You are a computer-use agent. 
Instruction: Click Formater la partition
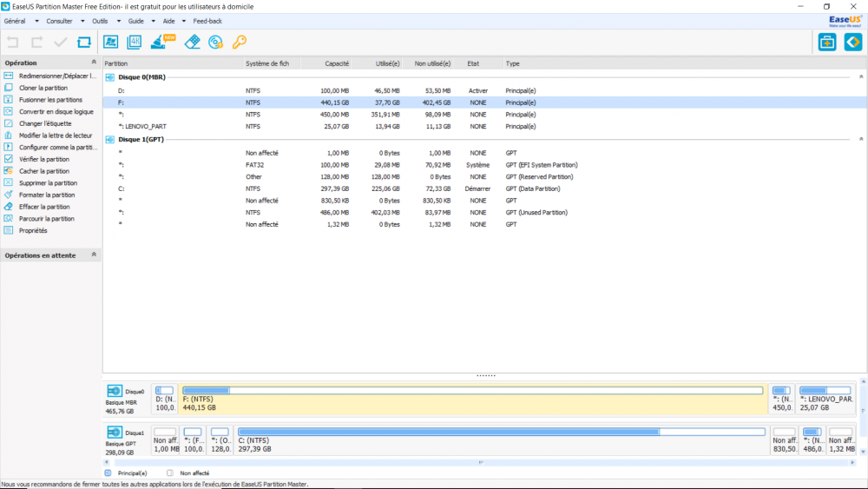pyautogui.click(x=47, y=195)
